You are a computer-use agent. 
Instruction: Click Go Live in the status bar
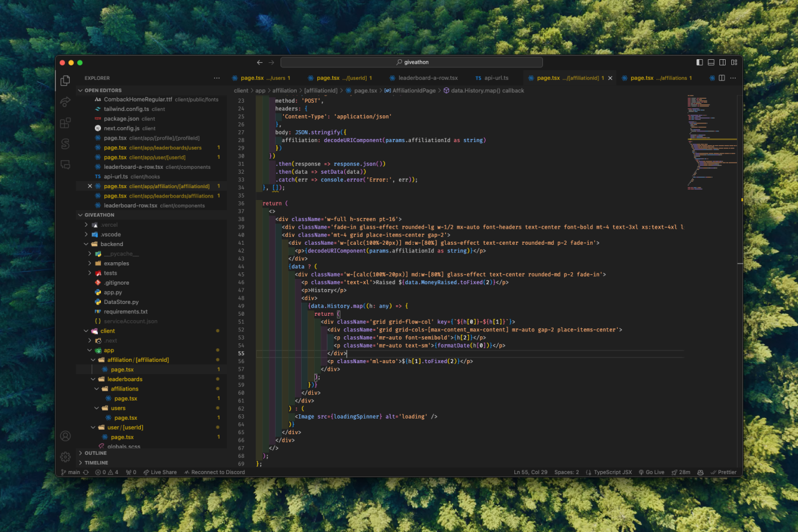[651, 472]
